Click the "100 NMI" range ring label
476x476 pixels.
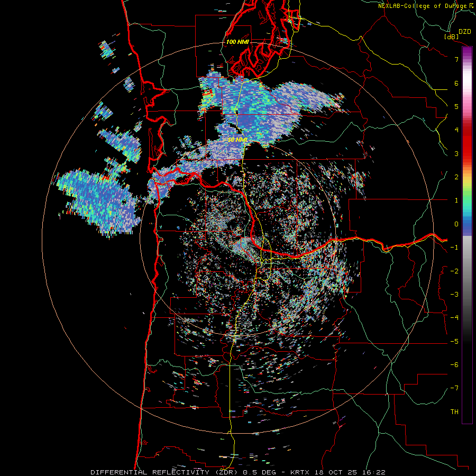237,42
